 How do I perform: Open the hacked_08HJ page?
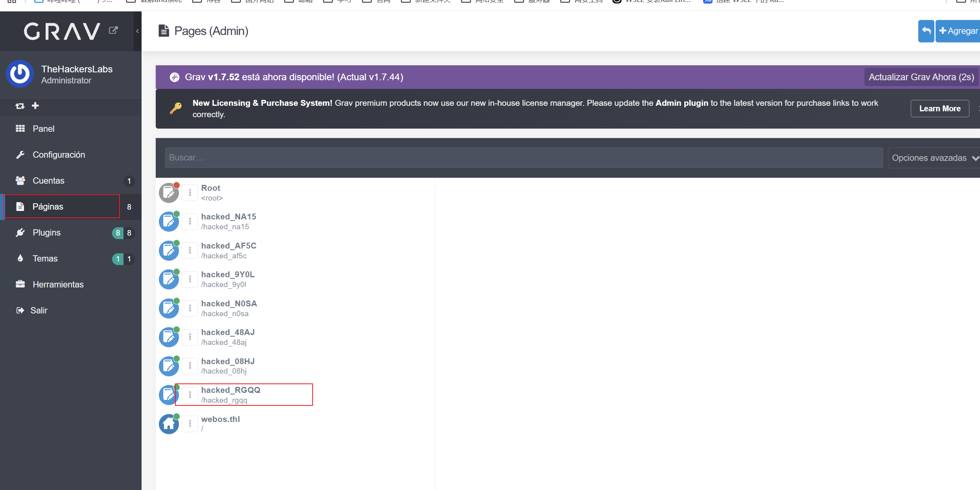point(228,361)
